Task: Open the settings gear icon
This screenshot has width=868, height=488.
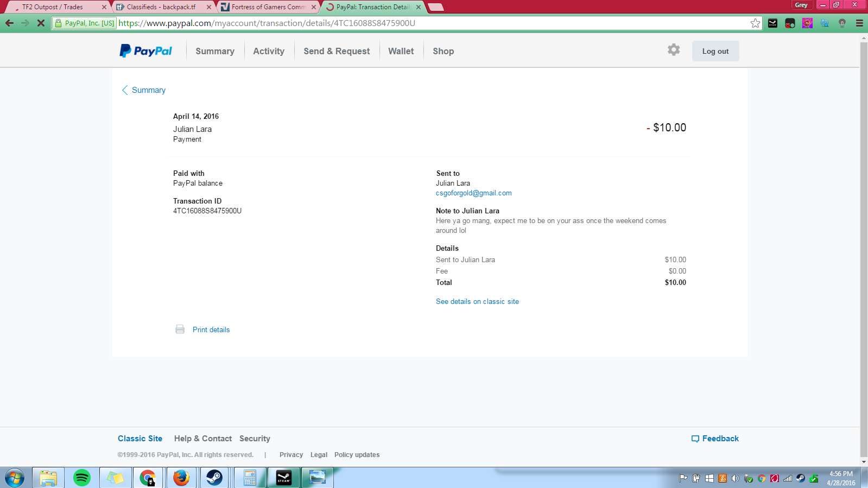Action: pos(674,50)
